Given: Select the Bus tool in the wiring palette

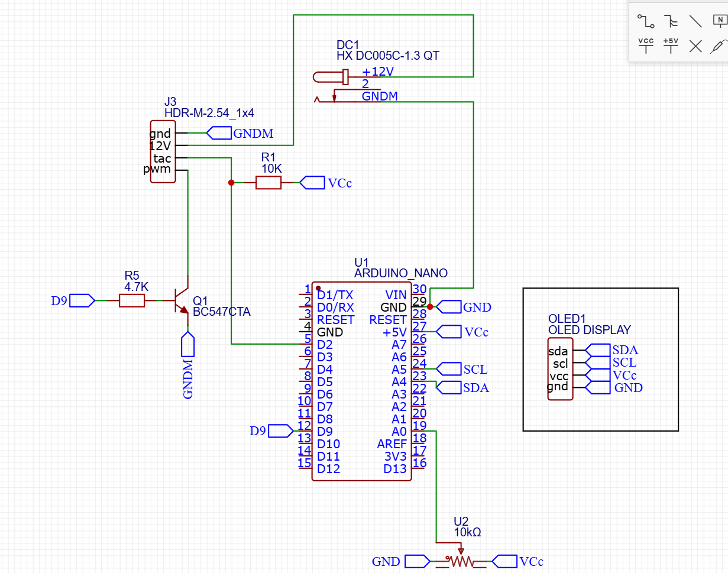Looking at the screenshot, I should pyautogui.click(x=671, y=21).
